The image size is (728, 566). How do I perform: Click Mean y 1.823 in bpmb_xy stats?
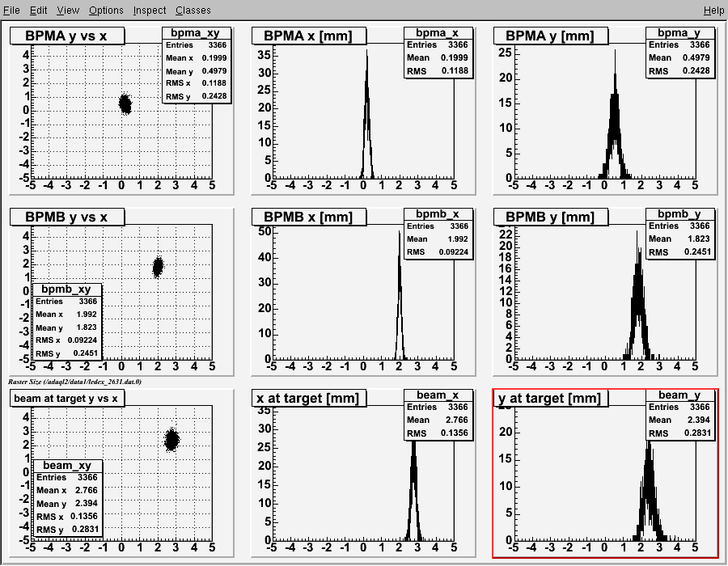pyautogui.click(x=67, y=327)
